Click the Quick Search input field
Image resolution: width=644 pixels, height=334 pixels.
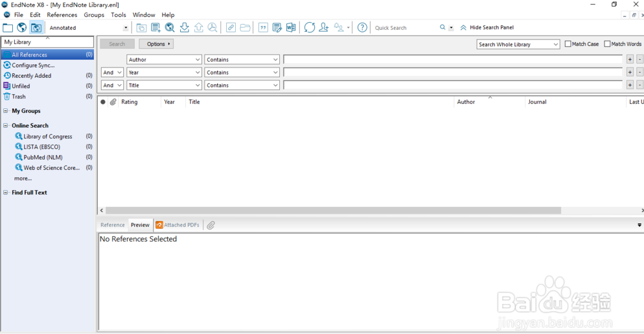pos(405,28)
